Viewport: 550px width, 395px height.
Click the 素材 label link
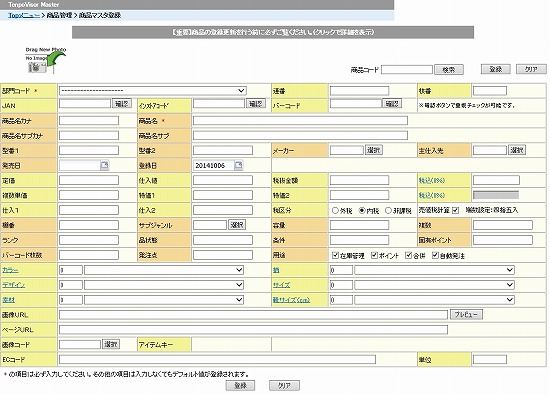[x=8, y=300]
